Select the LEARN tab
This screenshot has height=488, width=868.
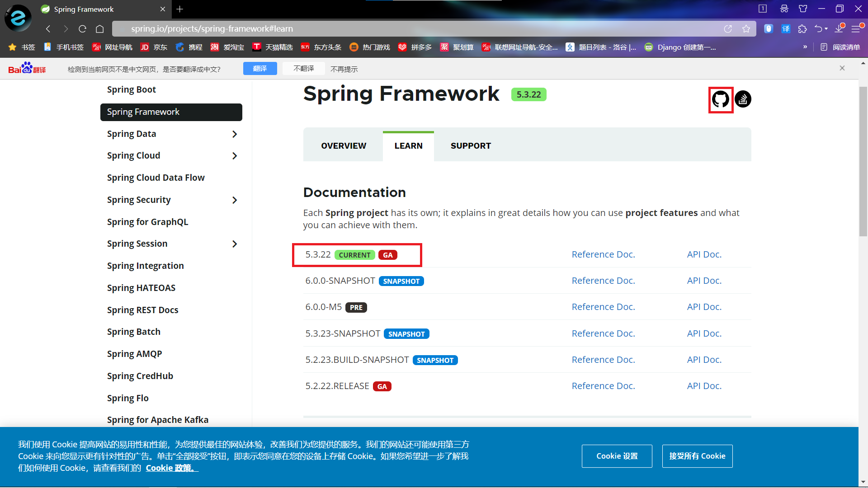408,146
